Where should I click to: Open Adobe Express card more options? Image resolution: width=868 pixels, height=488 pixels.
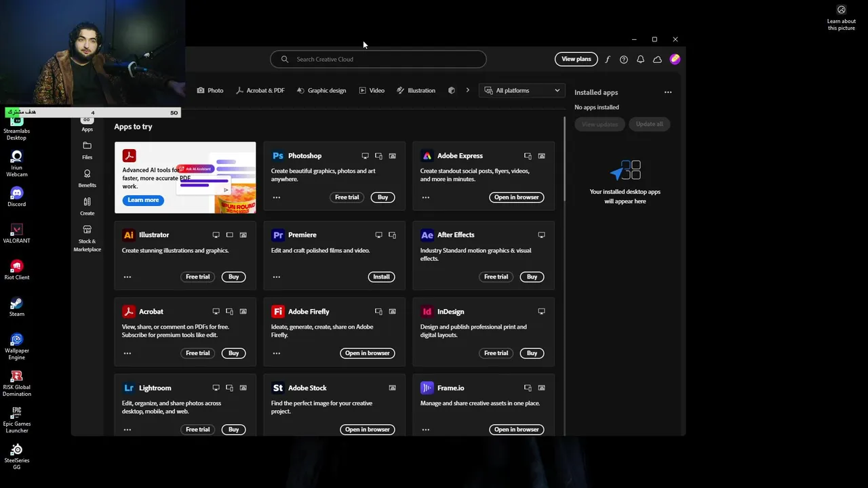(426, 197)
